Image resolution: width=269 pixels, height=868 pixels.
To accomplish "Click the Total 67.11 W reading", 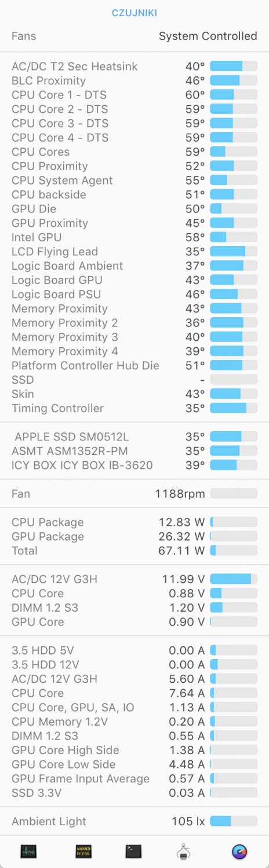I will point(181,551).
